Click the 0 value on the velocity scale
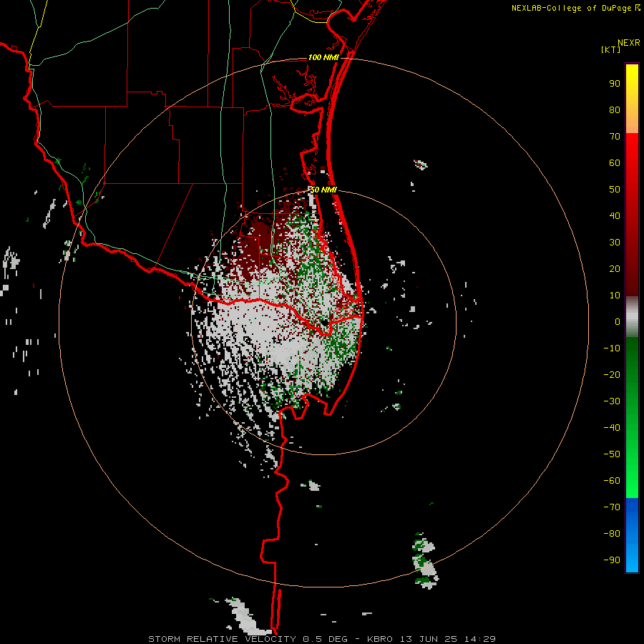644x644 pixels. click(x=618, y=322)
